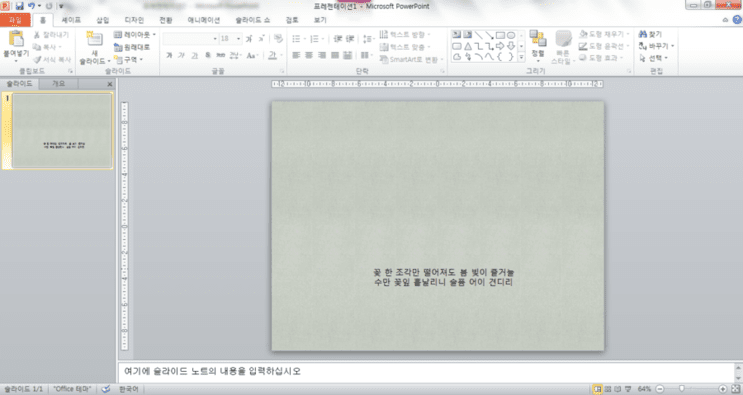Switch to slide sorter view in status bar
This screenshot has height=395, width=743.
(608, 389)
